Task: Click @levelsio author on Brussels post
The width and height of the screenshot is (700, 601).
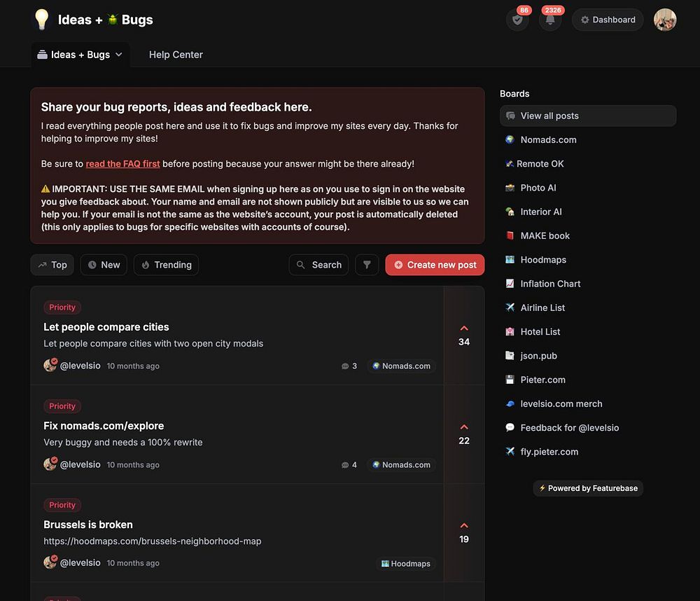Action: [x=80, y=563]
